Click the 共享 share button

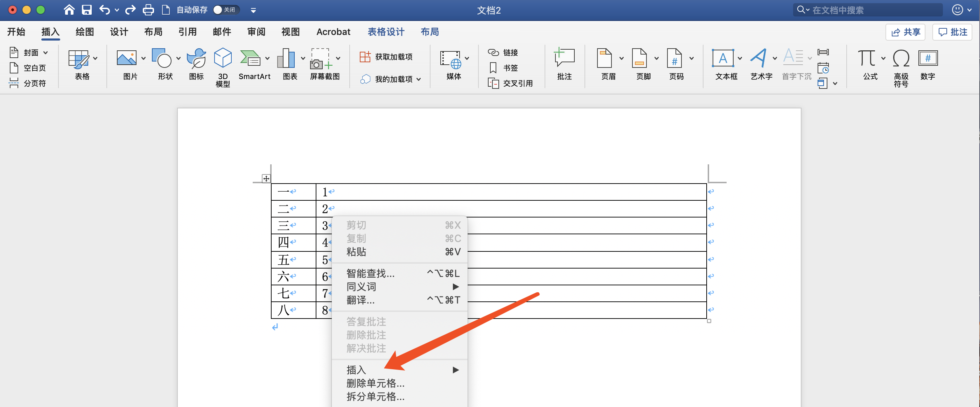[x=905, y=32]
